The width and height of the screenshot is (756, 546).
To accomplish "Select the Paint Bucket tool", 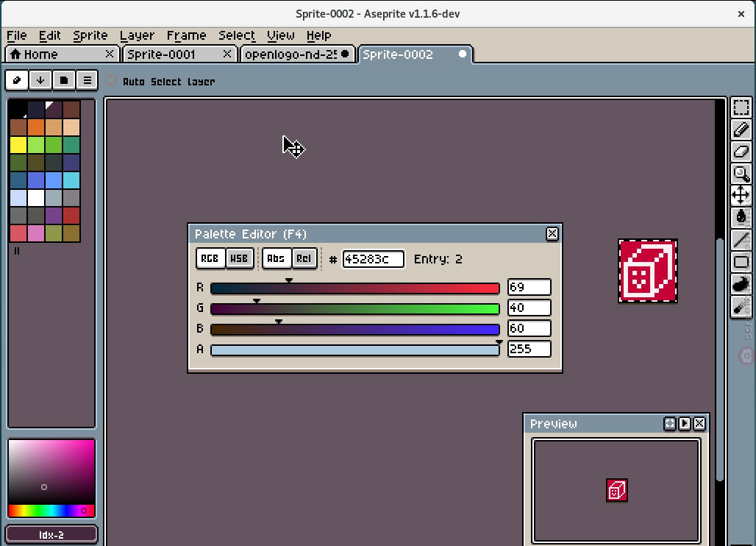I will [741, 218].
